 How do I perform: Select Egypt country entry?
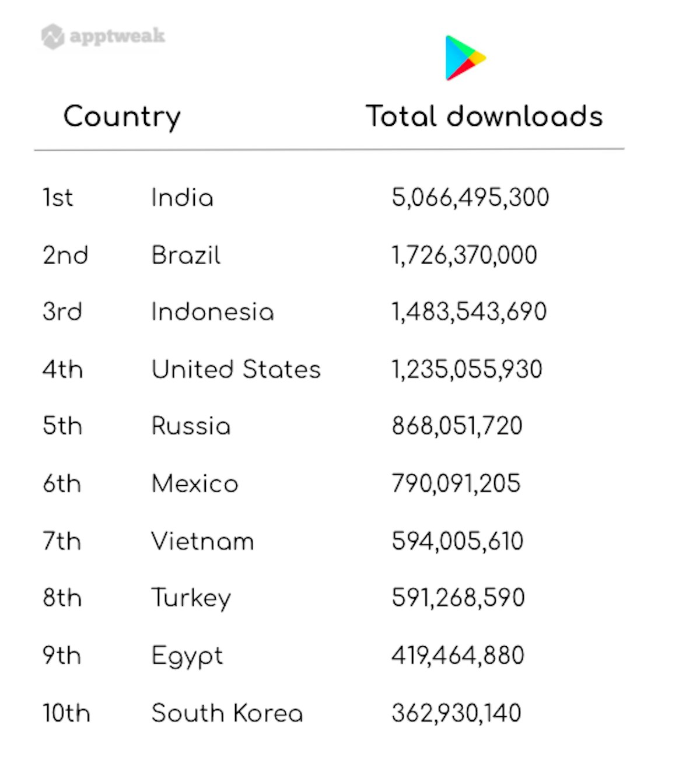187,656
